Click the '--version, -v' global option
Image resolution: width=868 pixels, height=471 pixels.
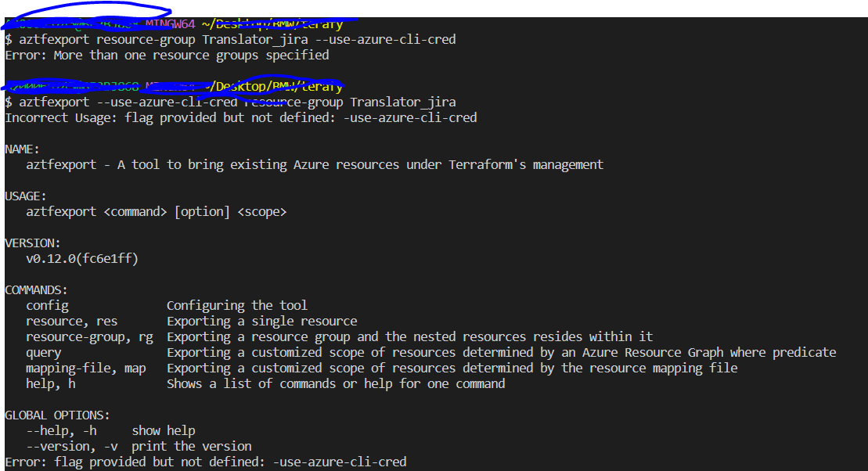(x=67, y=446)
